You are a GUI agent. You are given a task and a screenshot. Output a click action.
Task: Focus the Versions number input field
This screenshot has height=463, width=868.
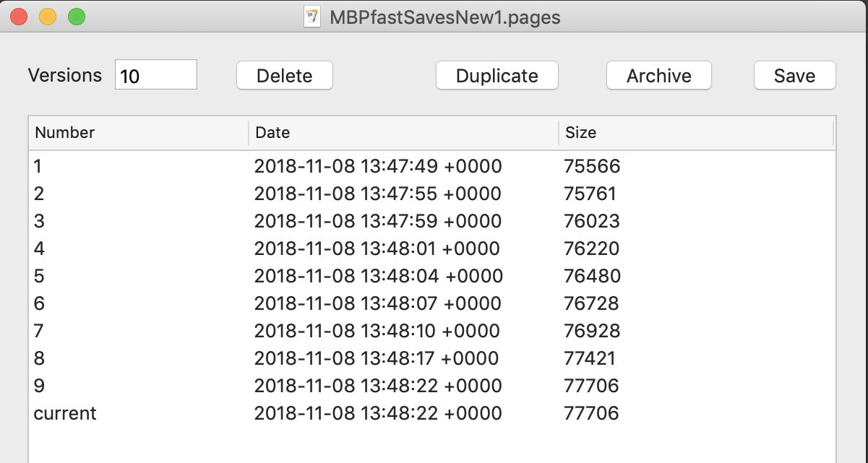156,75
